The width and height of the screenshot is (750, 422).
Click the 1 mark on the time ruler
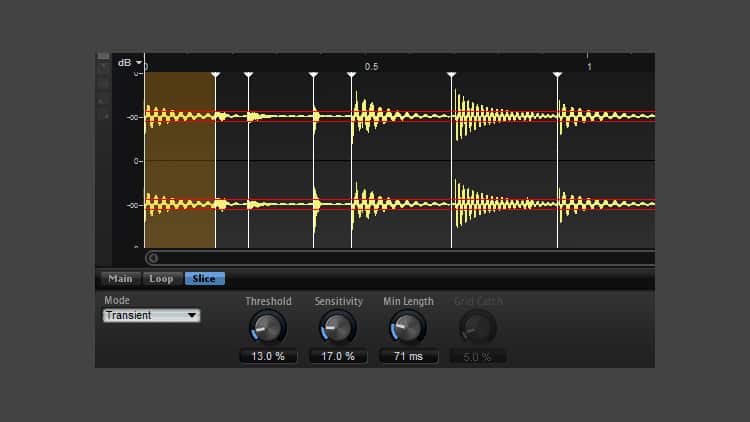[589, 67]
